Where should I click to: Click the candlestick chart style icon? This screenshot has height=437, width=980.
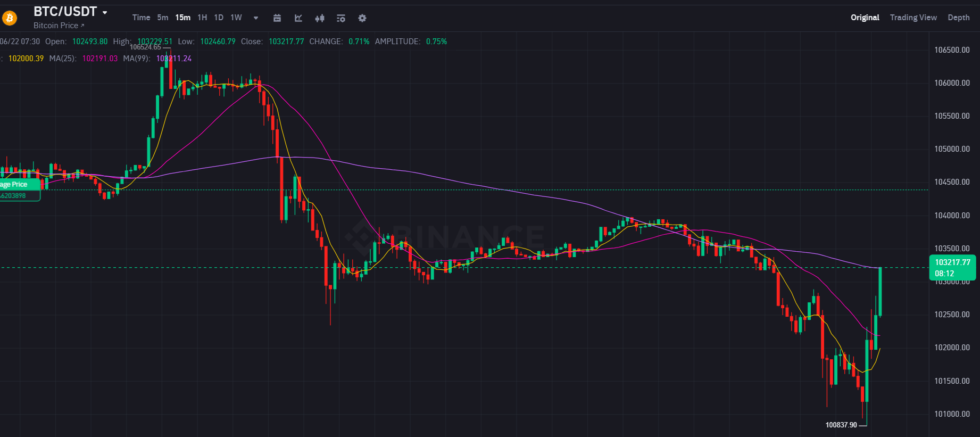[320, 18]
